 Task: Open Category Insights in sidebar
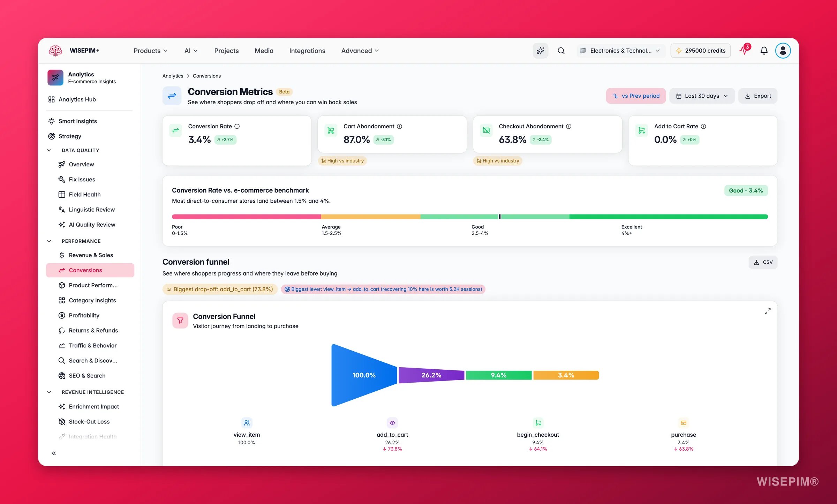coord(90,300)
